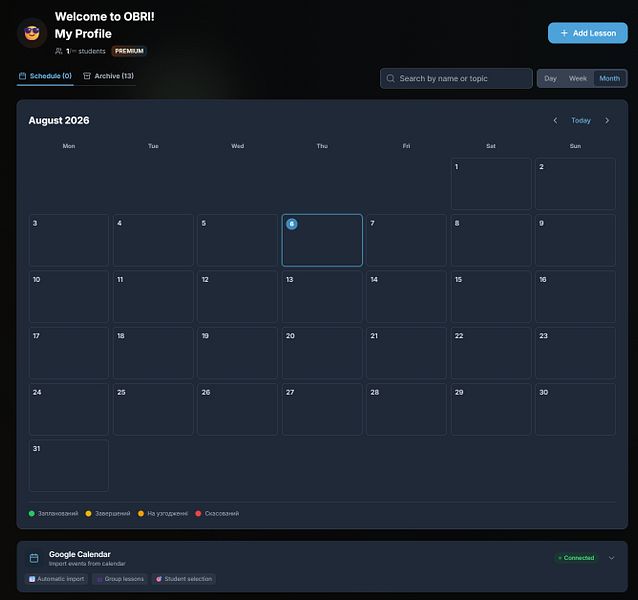
Task: Click Import events from calendar subtitle
Action: [87, 564]
